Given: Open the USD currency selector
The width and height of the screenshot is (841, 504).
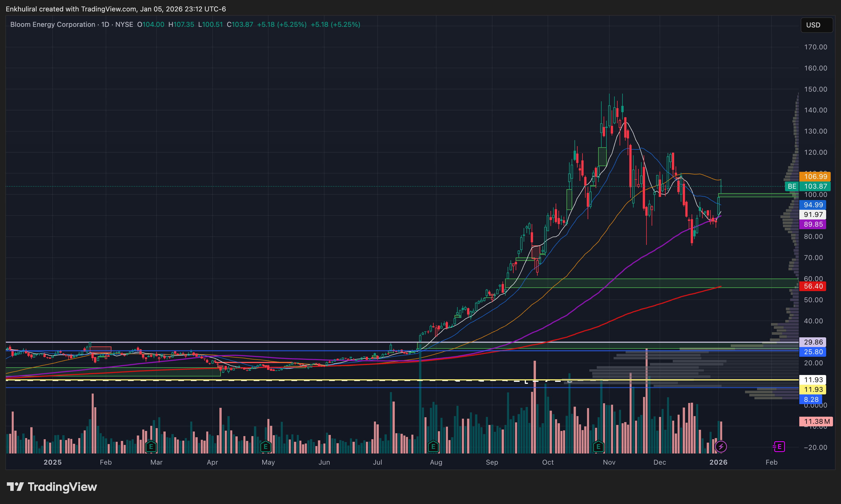Looking at the screenshot, I should [816, 25].
